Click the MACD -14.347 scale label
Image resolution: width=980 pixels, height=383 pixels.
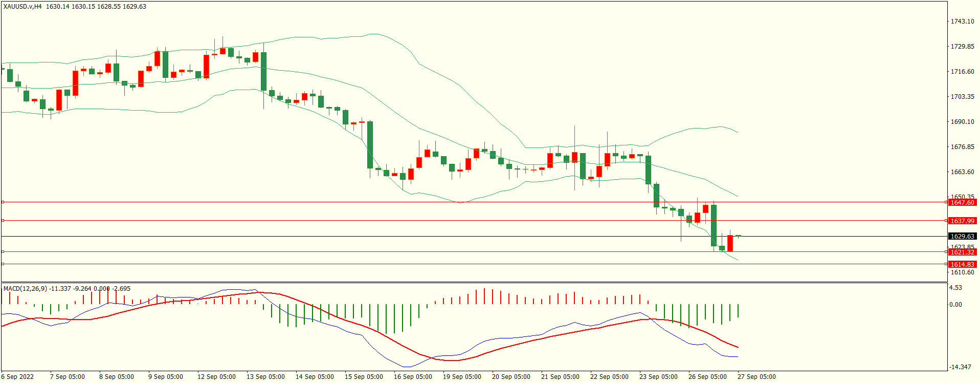960,367
